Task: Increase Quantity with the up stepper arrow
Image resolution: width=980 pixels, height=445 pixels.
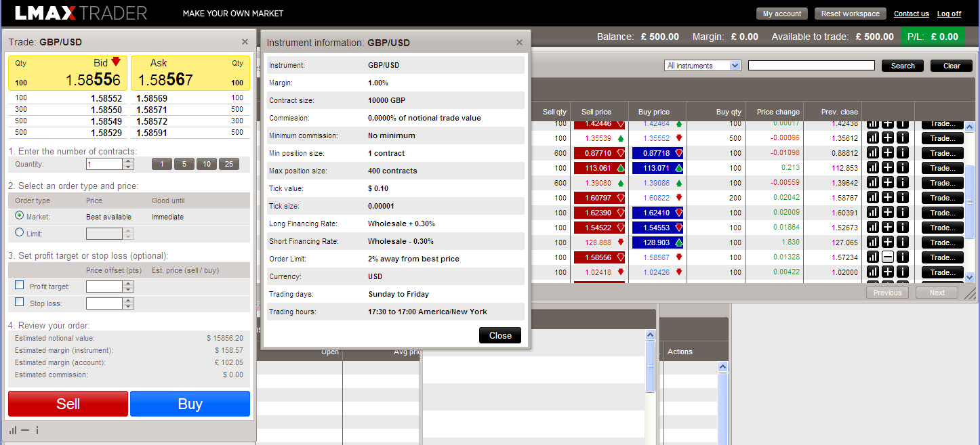Action: click(x=129, y=161)
